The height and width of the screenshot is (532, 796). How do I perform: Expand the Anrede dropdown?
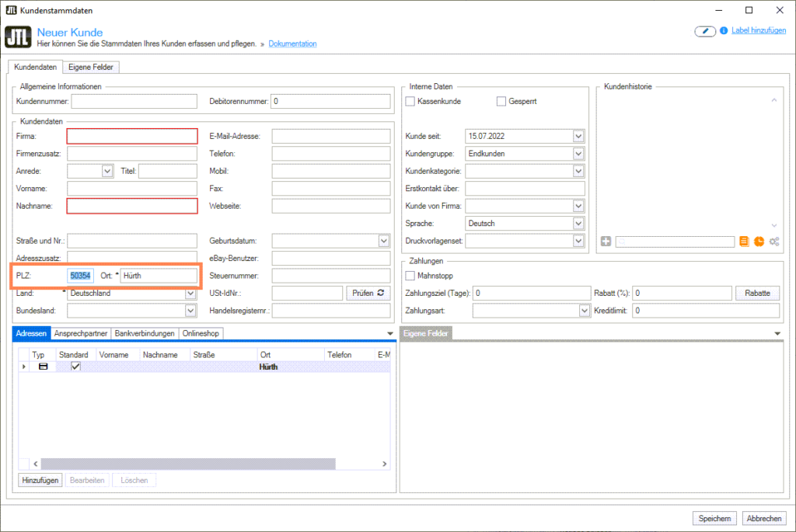(x=106, y=171)
